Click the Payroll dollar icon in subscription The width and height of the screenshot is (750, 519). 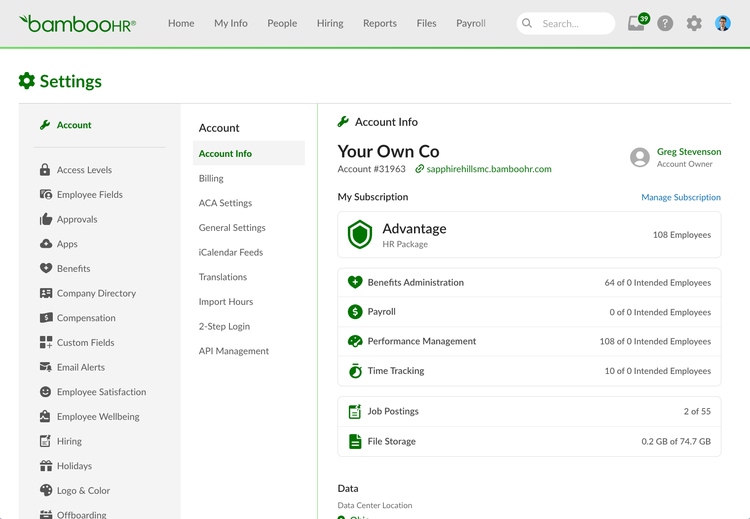tap(355, 311)
